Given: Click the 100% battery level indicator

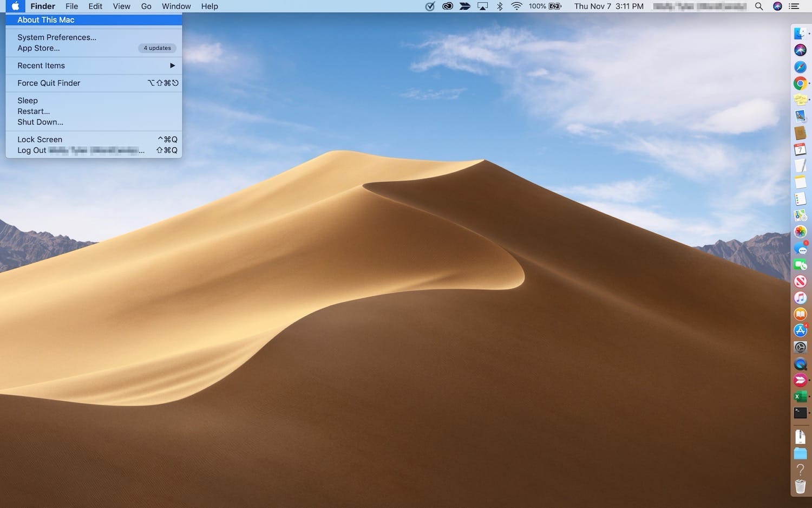Looking at the screenshot, I should coord(538,6).
